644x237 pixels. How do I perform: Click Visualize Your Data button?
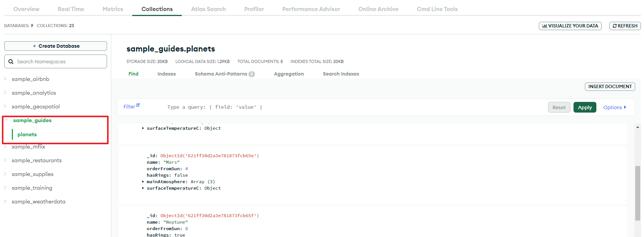tap(570, 26)
